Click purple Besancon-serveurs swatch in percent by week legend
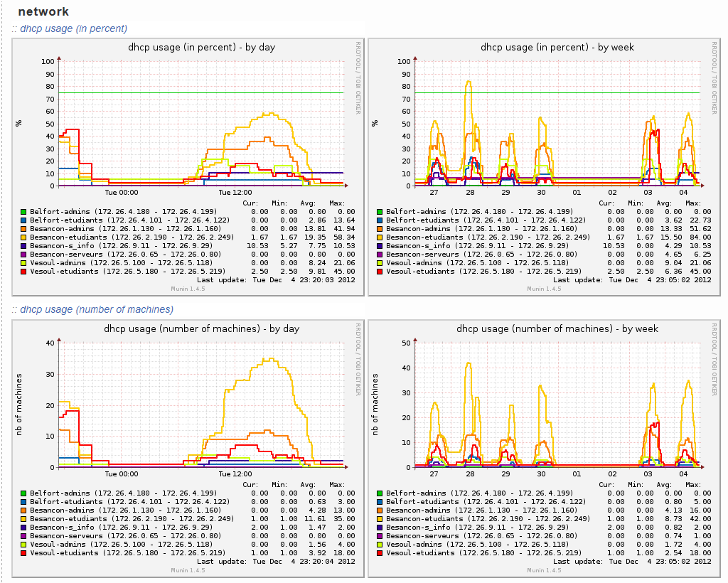Screen dimensions: 728x583 pyautogui.click(x=380, y=255)
